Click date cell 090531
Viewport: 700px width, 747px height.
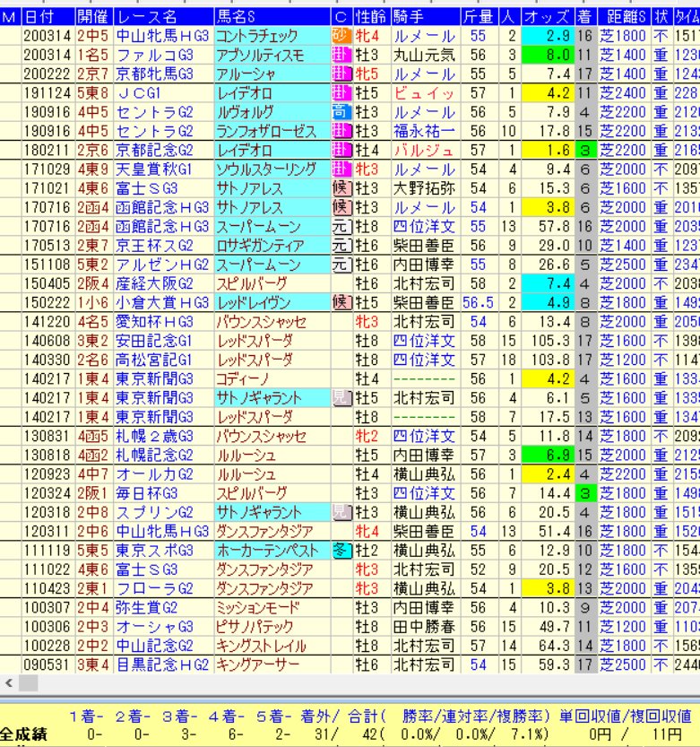48,664
